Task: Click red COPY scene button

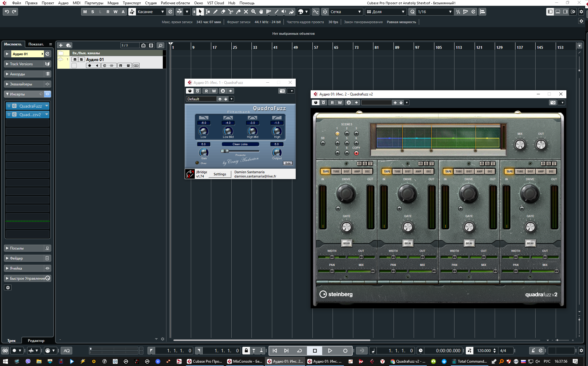Action: (x=356, y=153)
